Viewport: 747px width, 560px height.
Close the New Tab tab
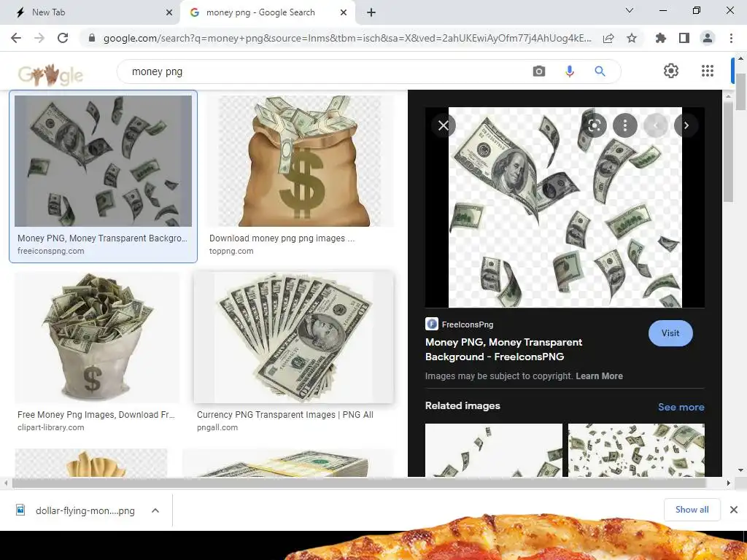click(x=169, y=12)
